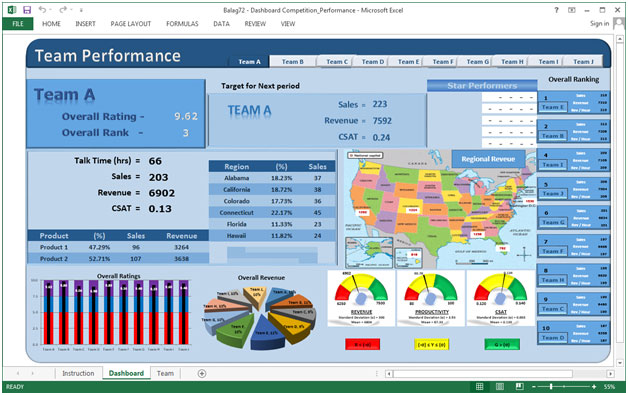Open the FILE tab
This screenshot has width=628, height=395.
pos(18,24)
